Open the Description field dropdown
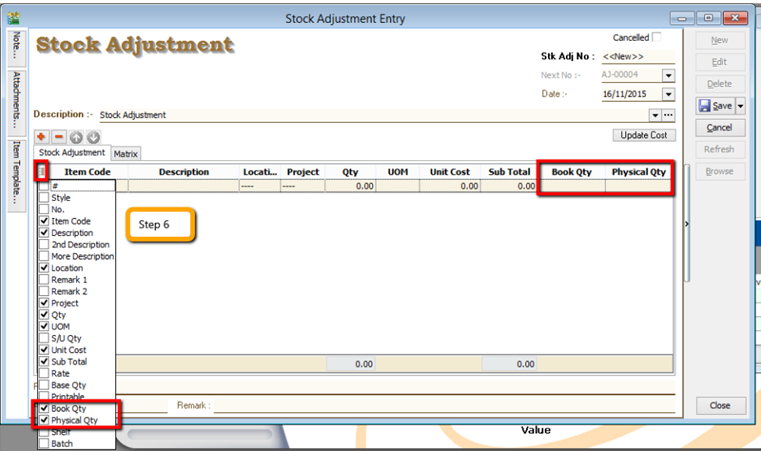This screenshot has height=451, width=761. point(654,115)
